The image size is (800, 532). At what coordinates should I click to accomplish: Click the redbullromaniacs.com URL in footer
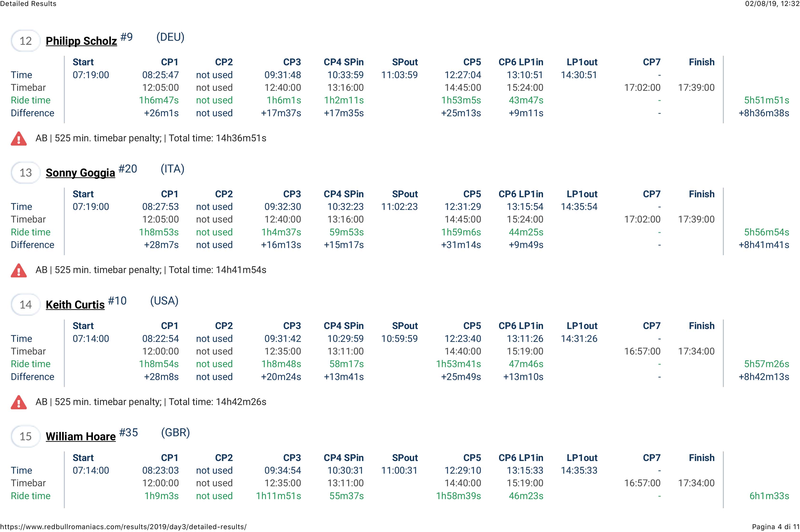coord(123,527)
